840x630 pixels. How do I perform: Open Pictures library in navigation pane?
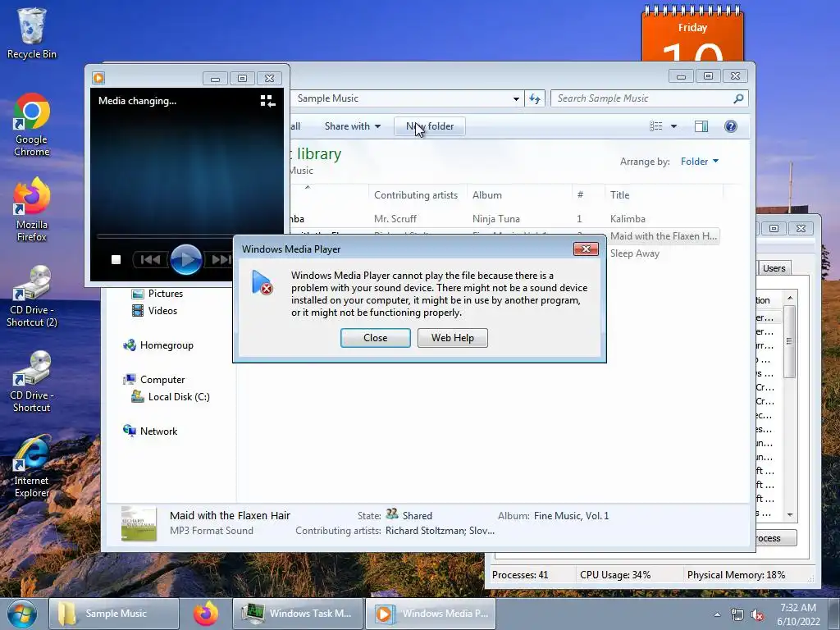[x=157, y=294]
